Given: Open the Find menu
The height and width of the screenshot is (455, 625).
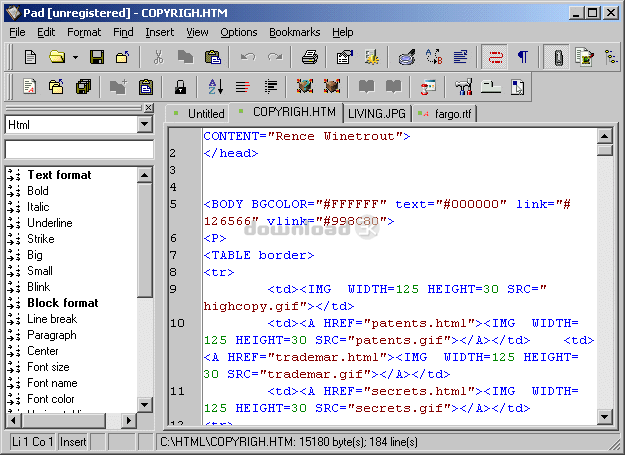Looking at the screenshot, I should (123, 32).
